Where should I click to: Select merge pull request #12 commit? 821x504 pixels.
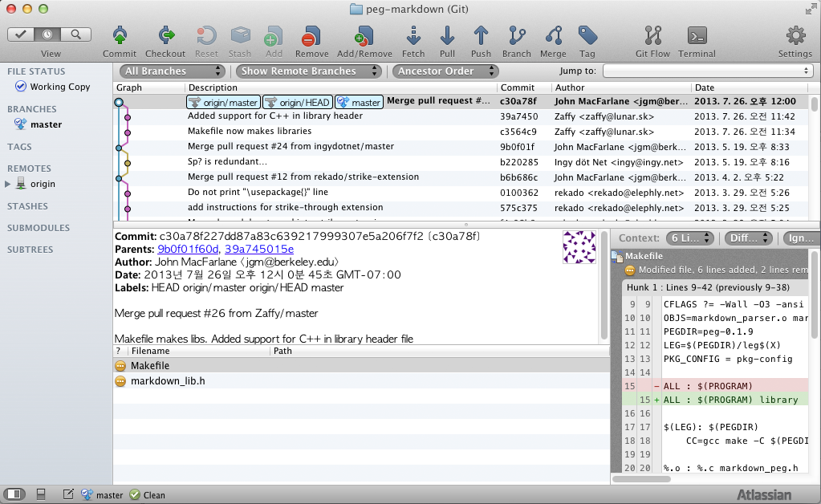(x=461, y=177)
